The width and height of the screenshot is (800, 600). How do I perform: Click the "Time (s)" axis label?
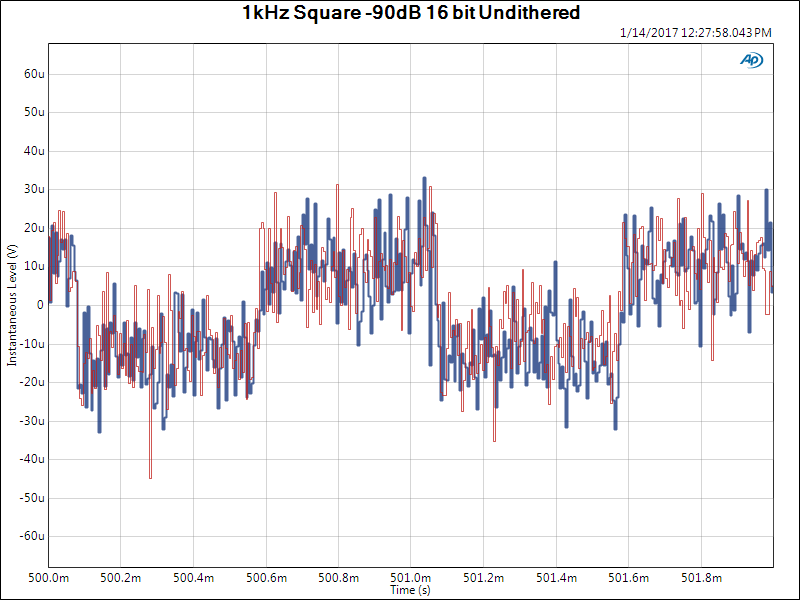pyautogui.click(x=410, y=590)
